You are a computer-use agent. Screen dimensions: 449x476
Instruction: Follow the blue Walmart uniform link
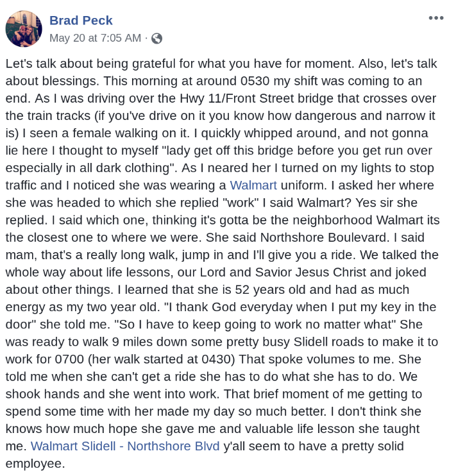click(x=253, y=185)
